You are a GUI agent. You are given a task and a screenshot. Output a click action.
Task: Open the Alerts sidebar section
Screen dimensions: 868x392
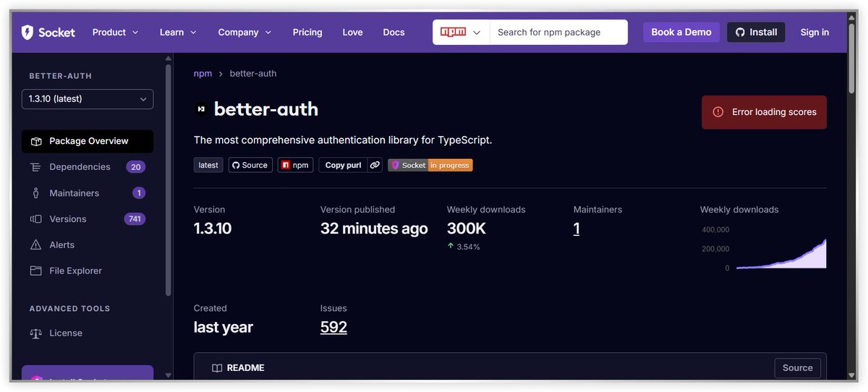88,245
